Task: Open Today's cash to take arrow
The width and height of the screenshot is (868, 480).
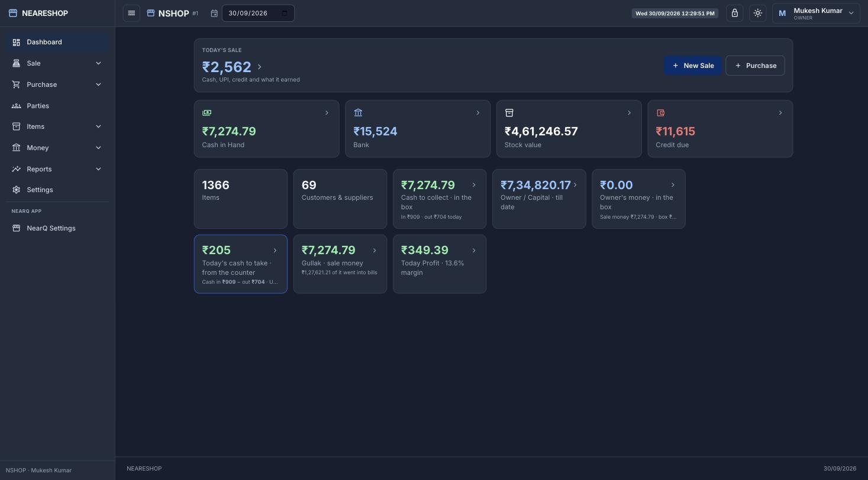Action: 275,251
